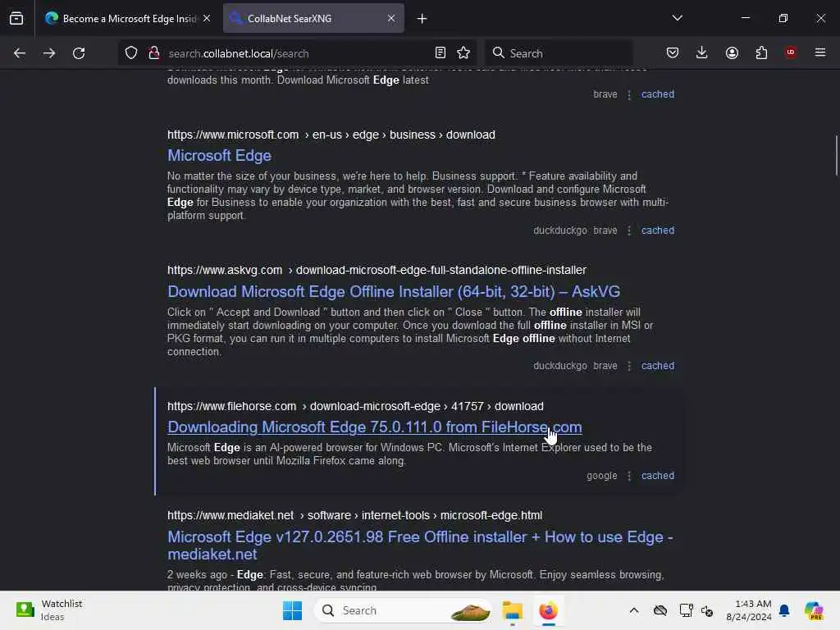The height and width of the screenshot is (630, 840).
Task: Toggle reader view icon in address bar
Action: pos(440,52)
